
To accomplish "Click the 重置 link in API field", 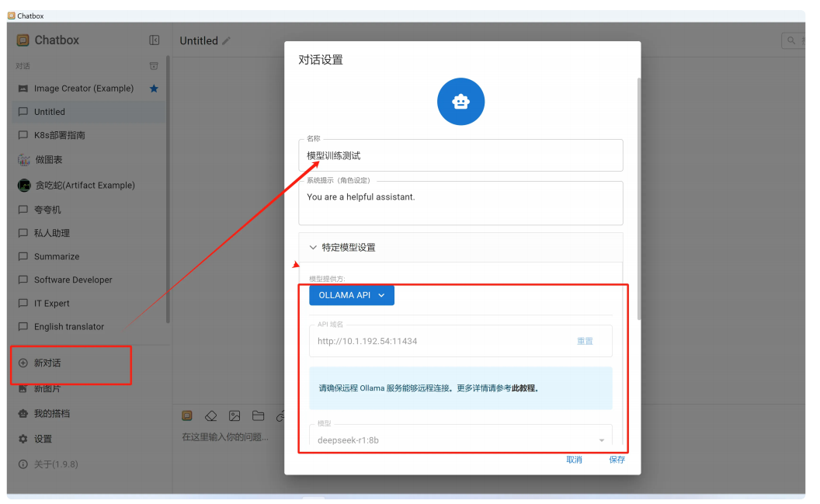I will [585, 341].
